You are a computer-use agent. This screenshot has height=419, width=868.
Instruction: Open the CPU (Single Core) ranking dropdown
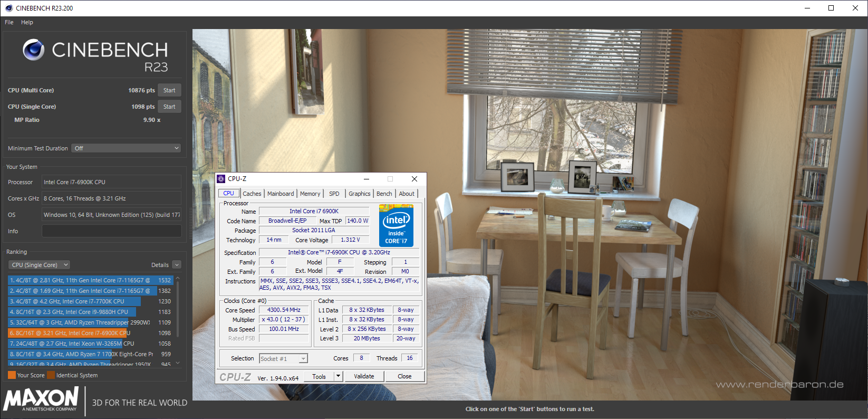coord(40,265)
